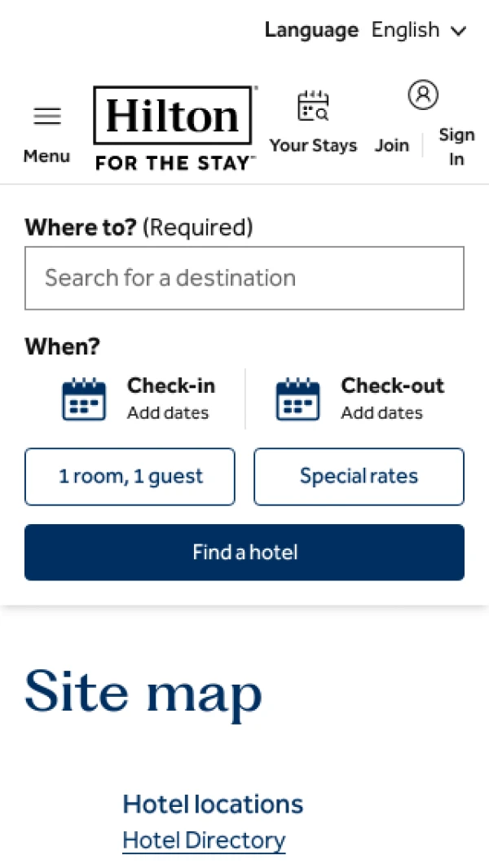Open the 1 room, 1 guest selector
The width and height of the screenshot is (489, 868).
pos(130,477)
